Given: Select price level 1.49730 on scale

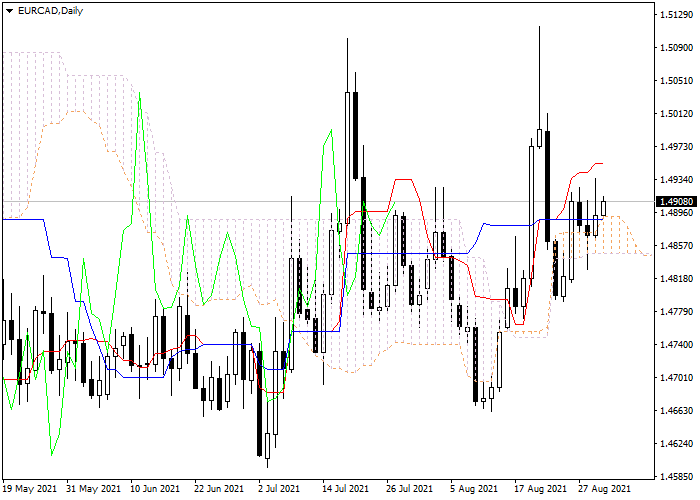Looking at the screenshot, I should point(676,147).
